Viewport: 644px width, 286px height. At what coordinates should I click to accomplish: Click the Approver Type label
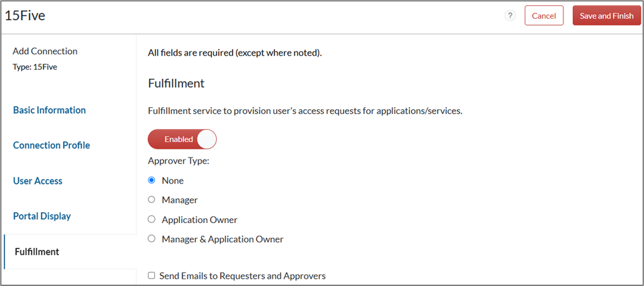pos(178,161)
